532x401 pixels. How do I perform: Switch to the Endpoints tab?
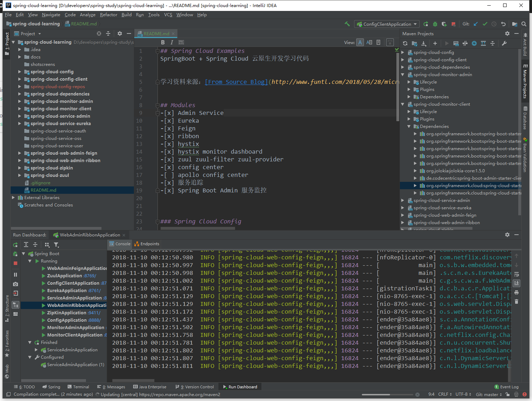point(147,244)
